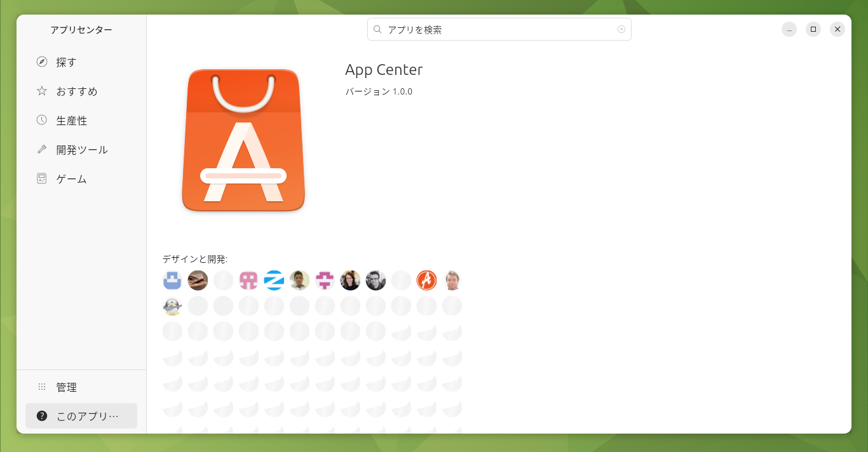Open the ゲーム category in the sidebar

[72, 178]
